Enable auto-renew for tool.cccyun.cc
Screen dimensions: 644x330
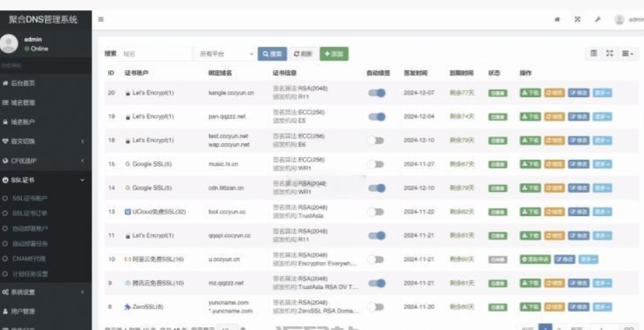point(375,212)
